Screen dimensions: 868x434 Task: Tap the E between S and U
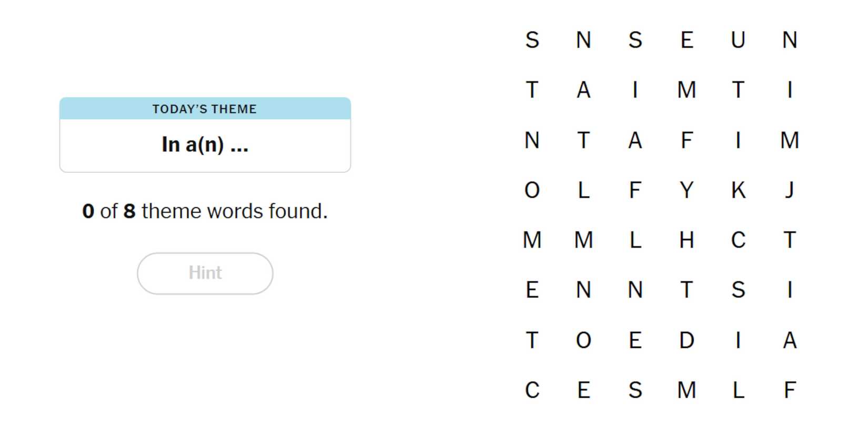coord(687,40)
